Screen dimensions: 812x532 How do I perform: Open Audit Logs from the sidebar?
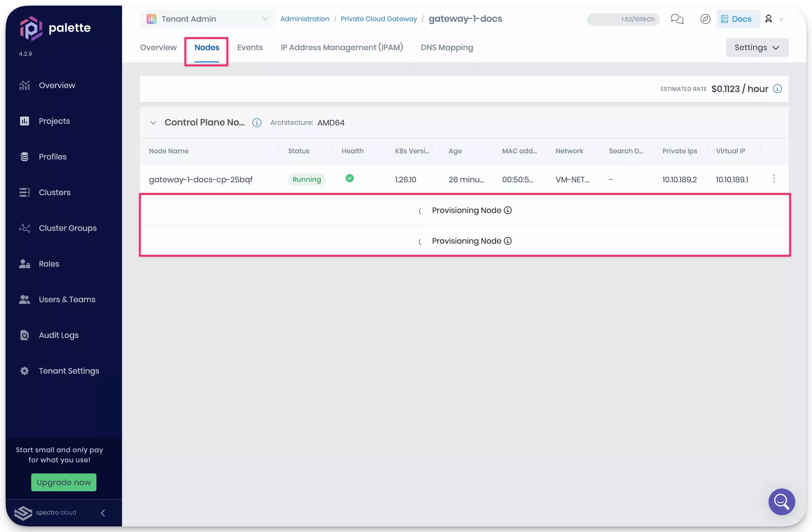coord(58,335)
